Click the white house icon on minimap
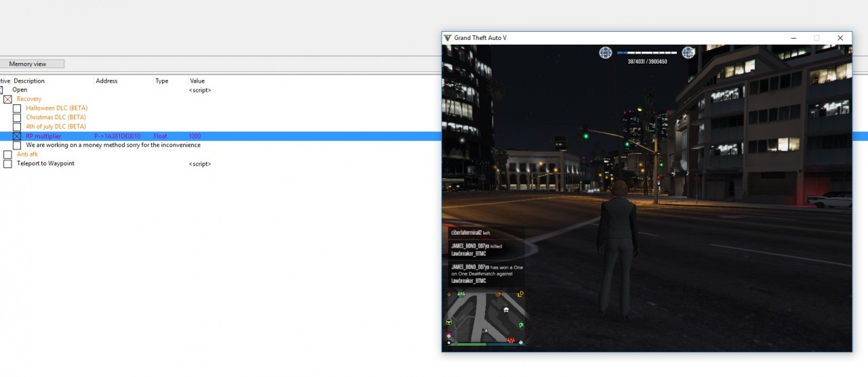 pos(506,309)
